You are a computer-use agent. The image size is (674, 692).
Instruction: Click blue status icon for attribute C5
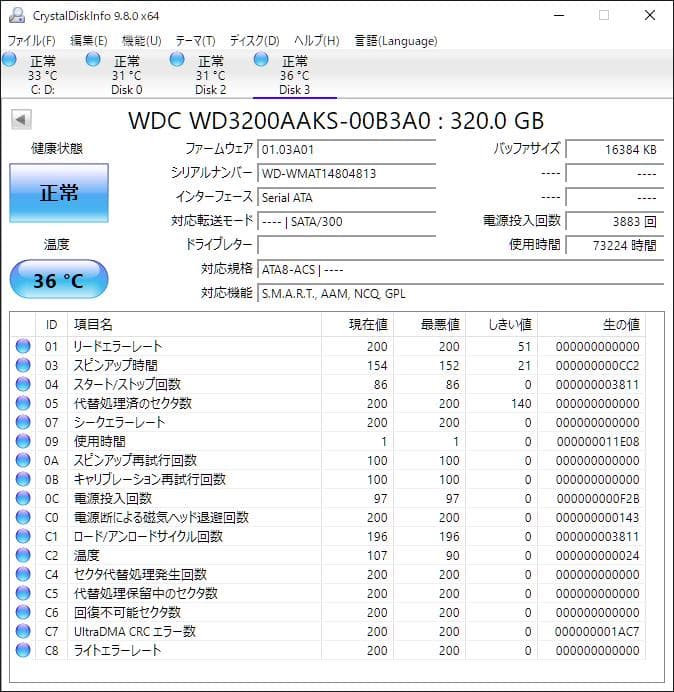(23, 593)
